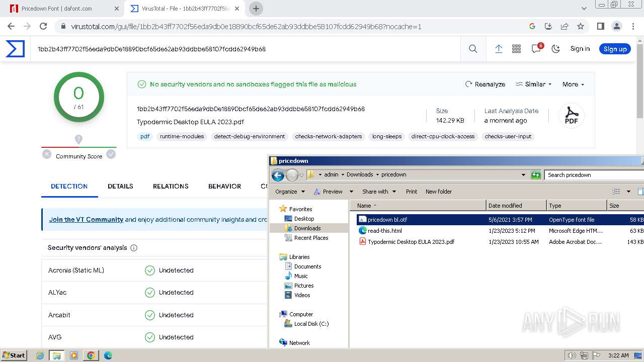Switch to DETECTION tab
This screenshot has height=362, width=644.
click(x=69, y=186)
